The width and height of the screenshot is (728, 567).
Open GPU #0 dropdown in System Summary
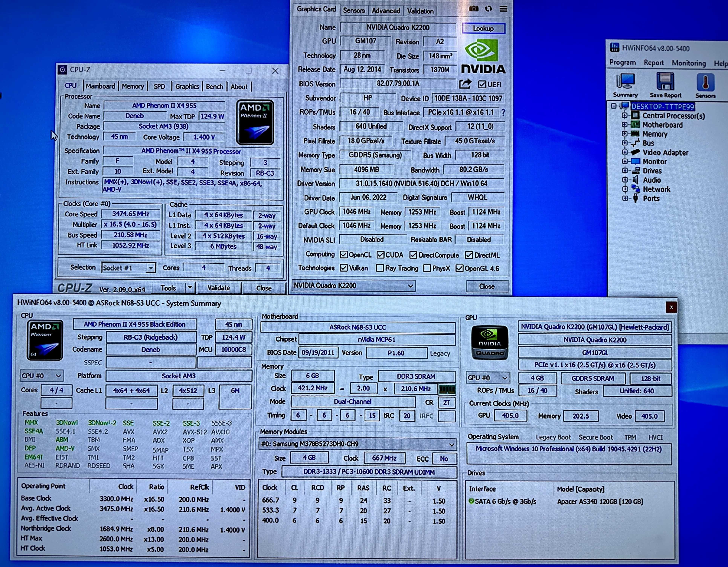(488, 378)
